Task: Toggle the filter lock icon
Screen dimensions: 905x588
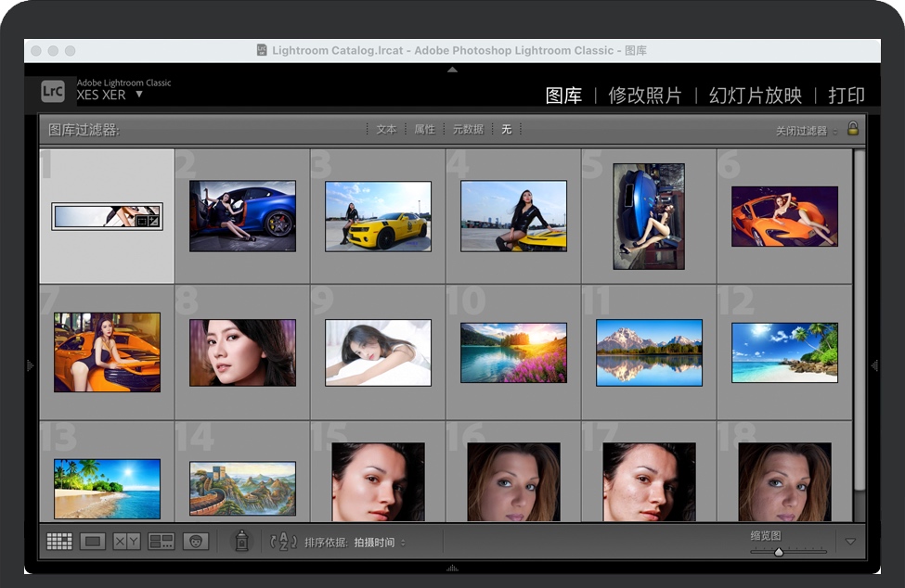Action: [853, 129]
